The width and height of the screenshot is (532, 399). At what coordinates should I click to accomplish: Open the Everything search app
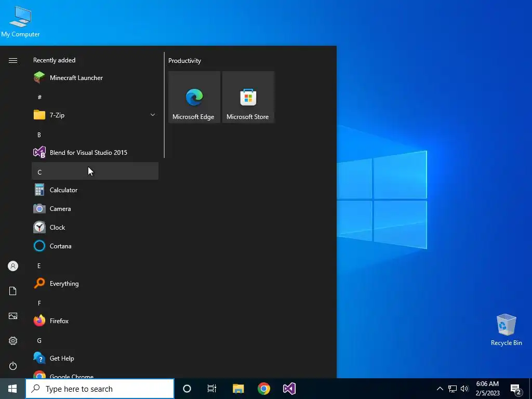(x=95, y=284)
